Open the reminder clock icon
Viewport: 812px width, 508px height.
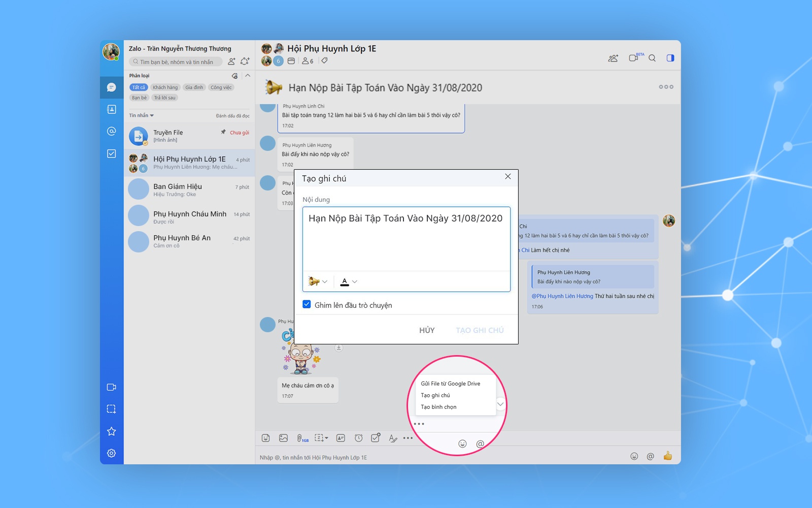tap(359, 438)
